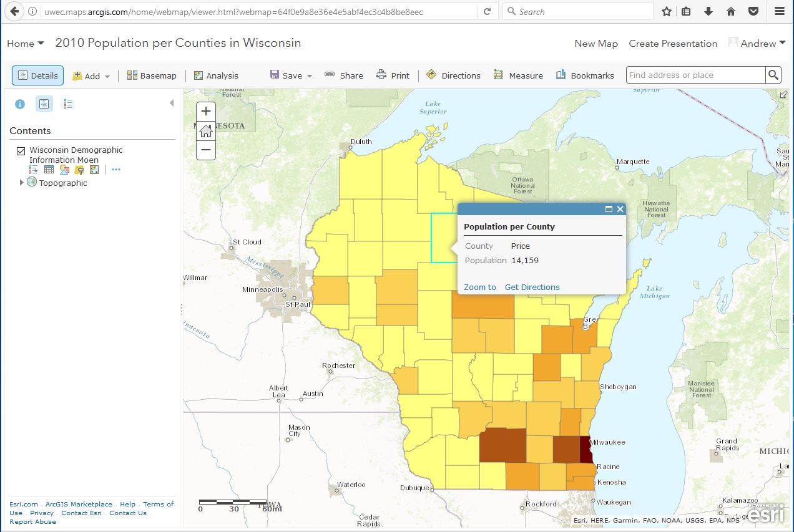Click the dark red Milwaukee county polygon
794x532 pixels.
(586, 450)
